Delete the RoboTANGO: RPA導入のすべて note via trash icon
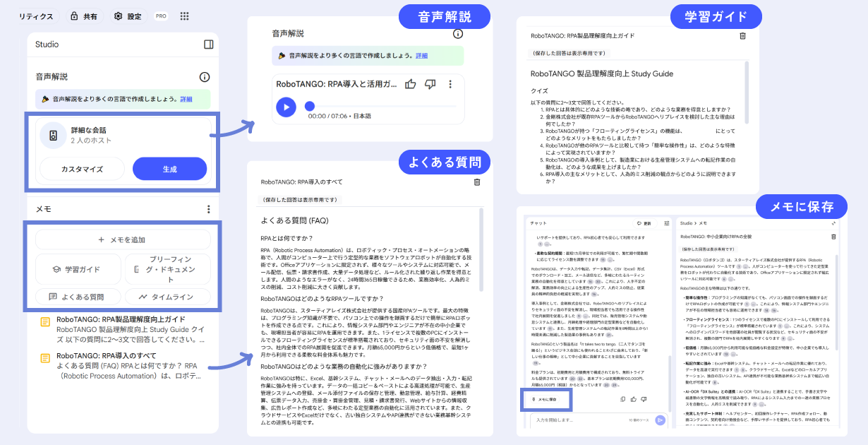 tap(477, 182)
